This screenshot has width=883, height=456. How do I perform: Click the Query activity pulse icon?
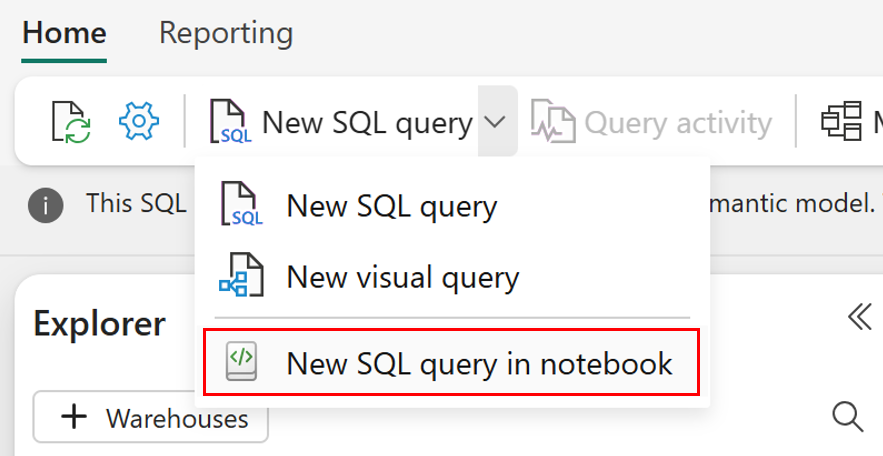click(553, 123)
